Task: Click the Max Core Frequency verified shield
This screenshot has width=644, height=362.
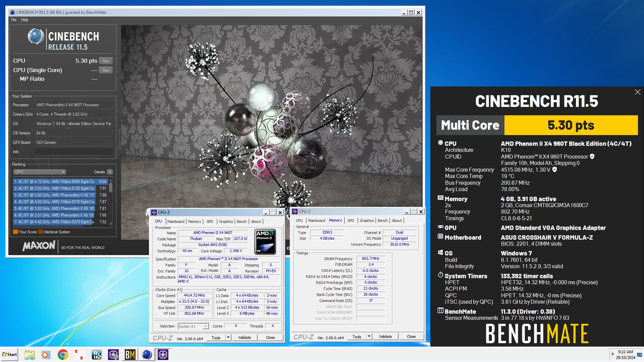Action: 555,170
